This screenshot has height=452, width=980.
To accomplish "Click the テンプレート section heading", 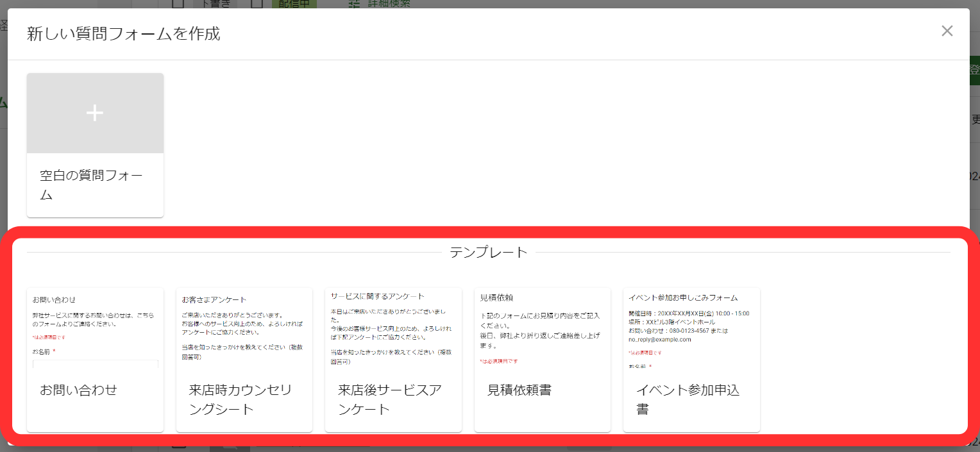I will pos(489,252).
